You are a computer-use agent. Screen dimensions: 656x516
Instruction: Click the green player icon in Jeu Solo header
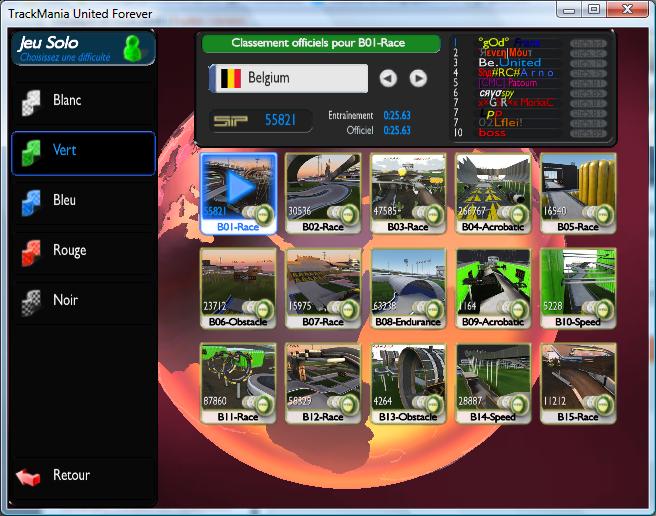click(132, 47)
